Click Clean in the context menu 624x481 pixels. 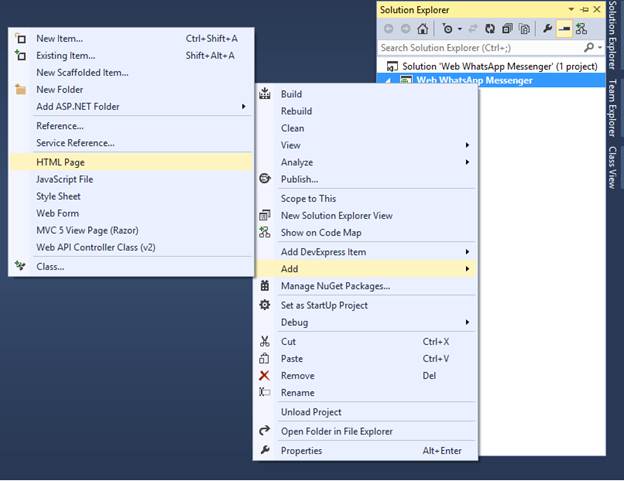tap(365, 129)
